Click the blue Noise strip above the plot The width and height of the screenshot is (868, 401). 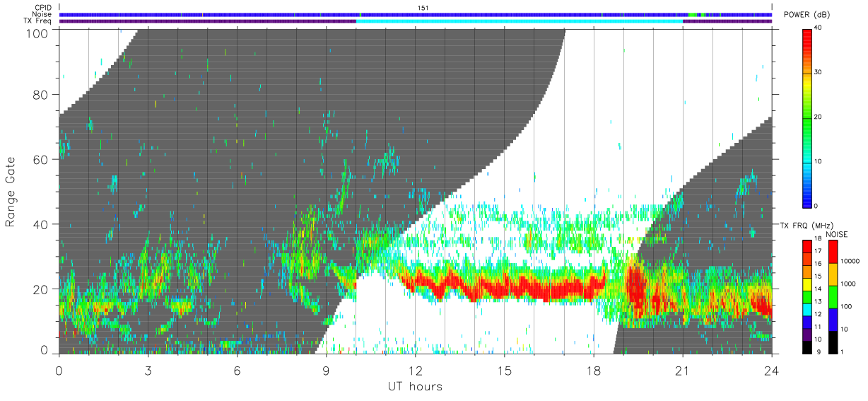tap(416, 14)
